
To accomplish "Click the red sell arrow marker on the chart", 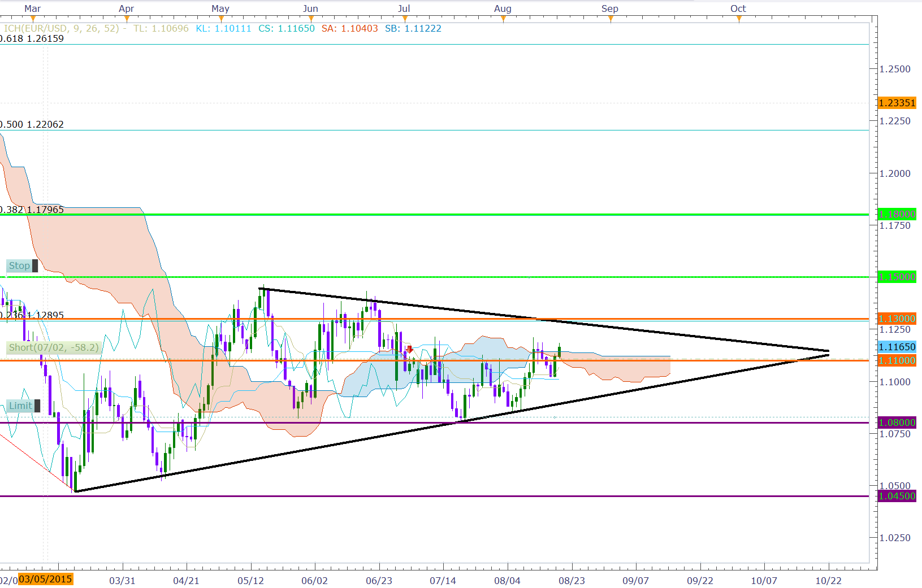I will coord(410,350).
